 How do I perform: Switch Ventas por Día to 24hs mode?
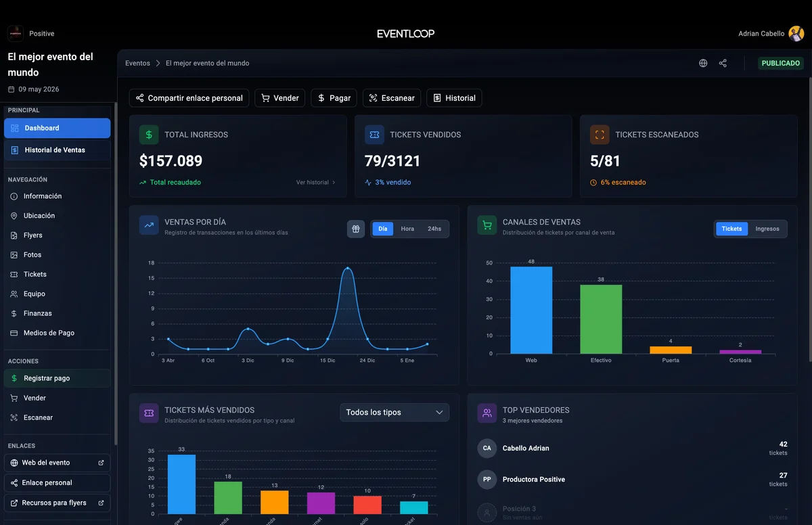click(436, 229)
